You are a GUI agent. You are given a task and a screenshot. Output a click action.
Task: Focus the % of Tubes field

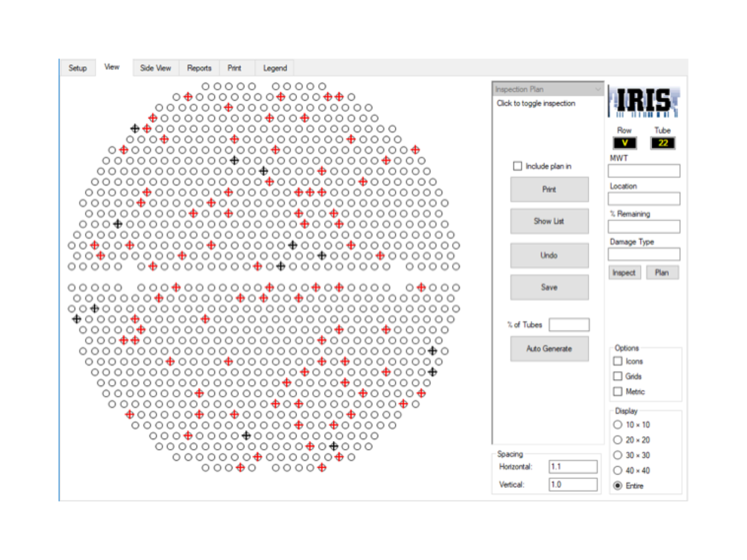(x=569, y=325)
